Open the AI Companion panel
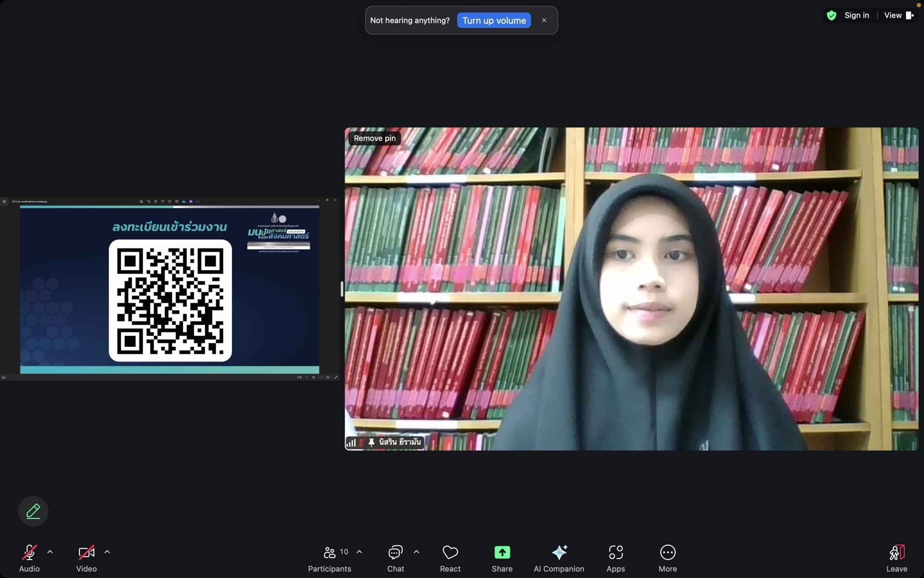This screenshot has width=924, height=578. coord(559,553)
